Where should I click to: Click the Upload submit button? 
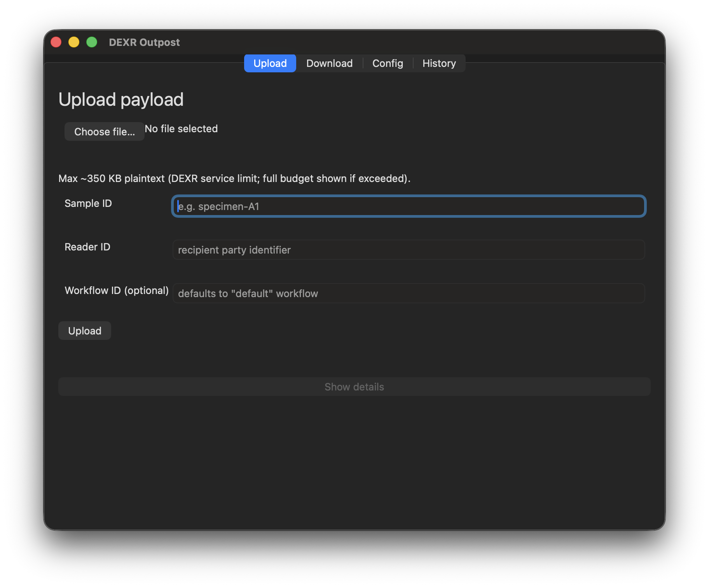point(85,331)
